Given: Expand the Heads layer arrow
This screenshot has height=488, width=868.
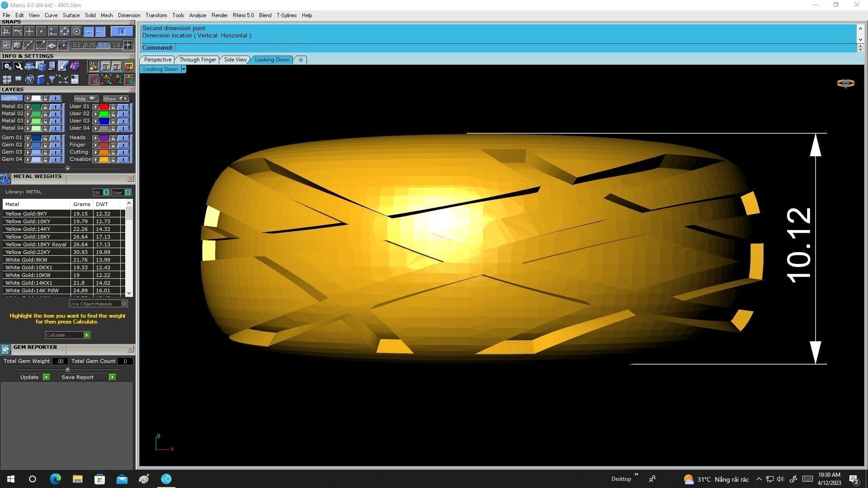Looking at the screenshot, I should 95,138.
